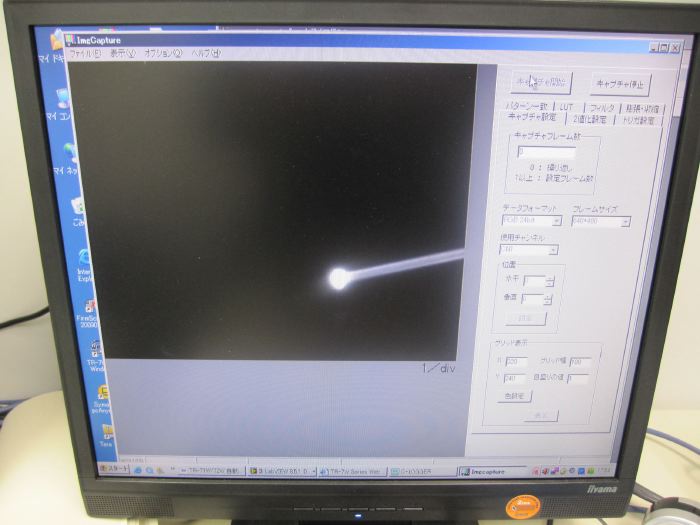Click the TR-7W Series taskbar button
Screen dimensions: 700x525
tap(352, 471)
